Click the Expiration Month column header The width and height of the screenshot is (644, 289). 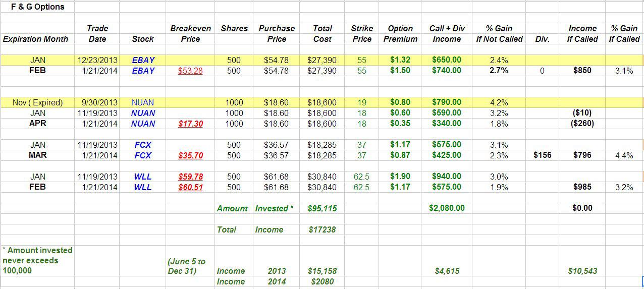click(35, 39)
